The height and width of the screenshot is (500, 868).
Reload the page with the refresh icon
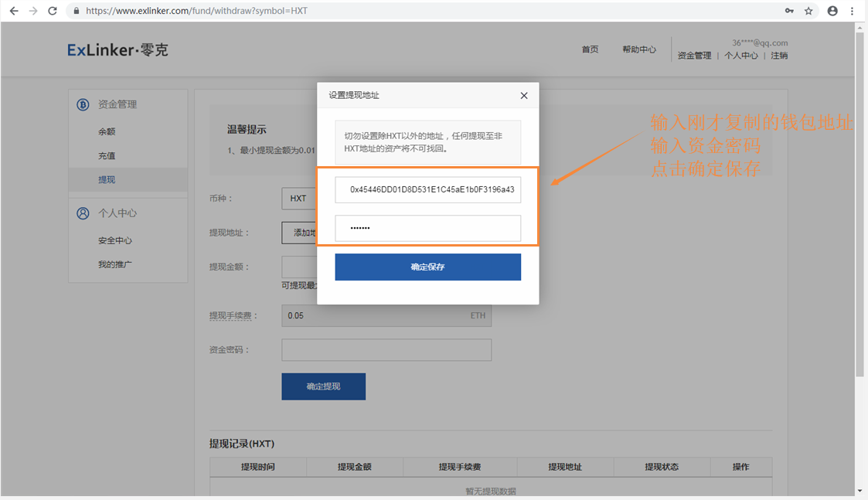pos(53,11)
